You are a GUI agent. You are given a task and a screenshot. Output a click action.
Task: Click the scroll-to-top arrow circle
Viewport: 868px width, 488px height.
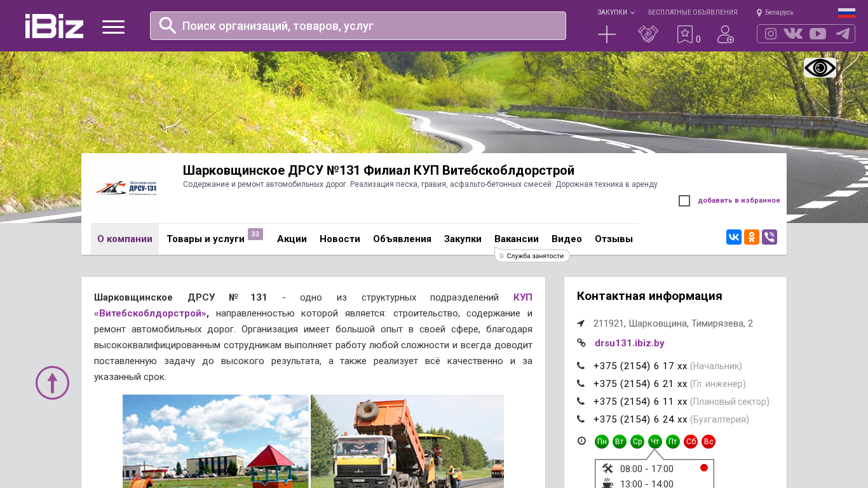pos(52,383)
